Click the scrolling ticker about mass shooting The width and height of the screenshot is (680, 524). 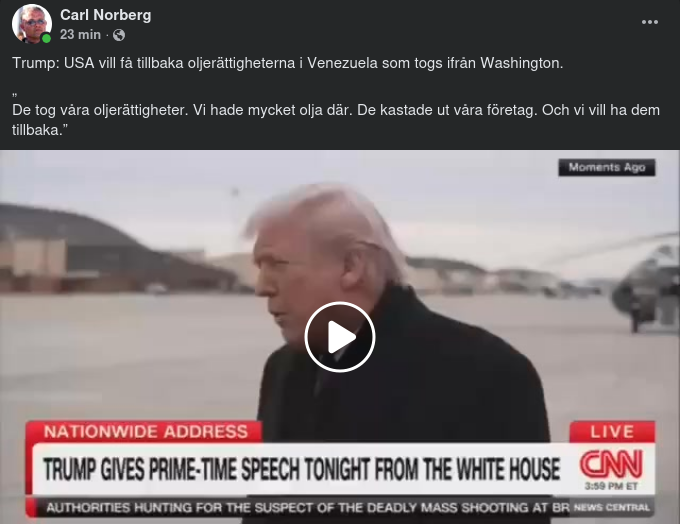click(x=307, y=508)
